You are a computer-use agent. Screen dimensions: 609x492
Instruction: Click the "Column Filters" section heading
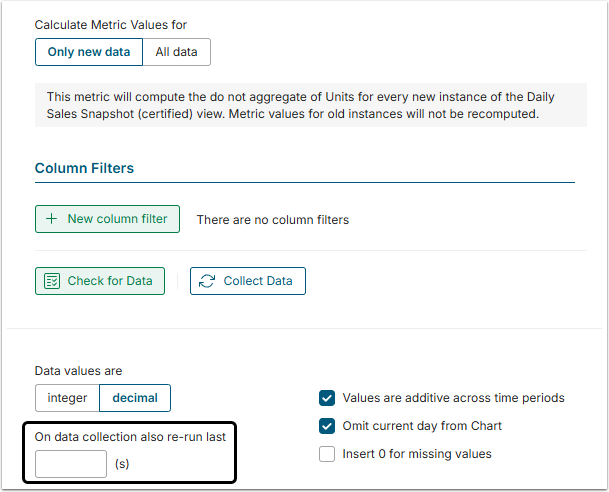[x=84, y=168]
